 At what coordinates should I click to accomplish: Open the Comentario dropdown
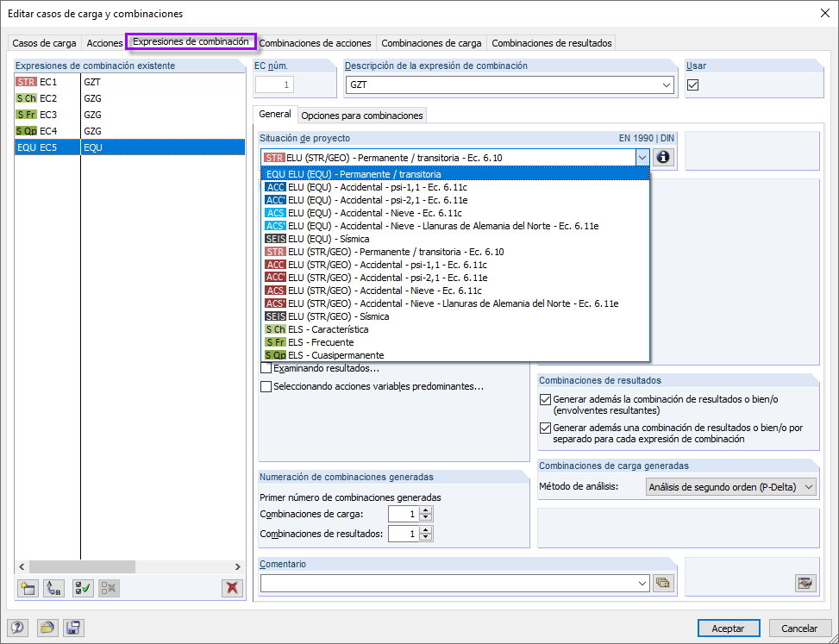tap(643, 583)
